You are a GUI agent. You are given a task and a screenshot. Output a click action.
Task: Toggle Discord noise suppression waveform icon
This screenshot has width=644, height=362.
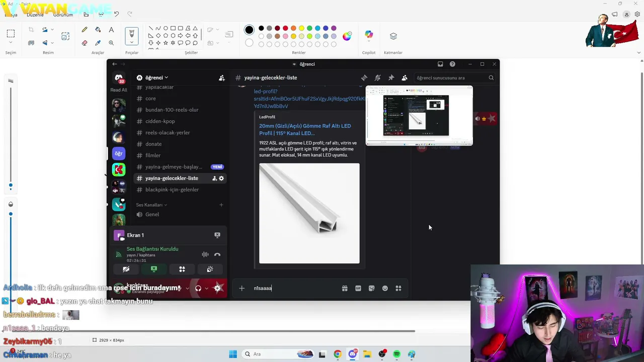coord(205,254)
